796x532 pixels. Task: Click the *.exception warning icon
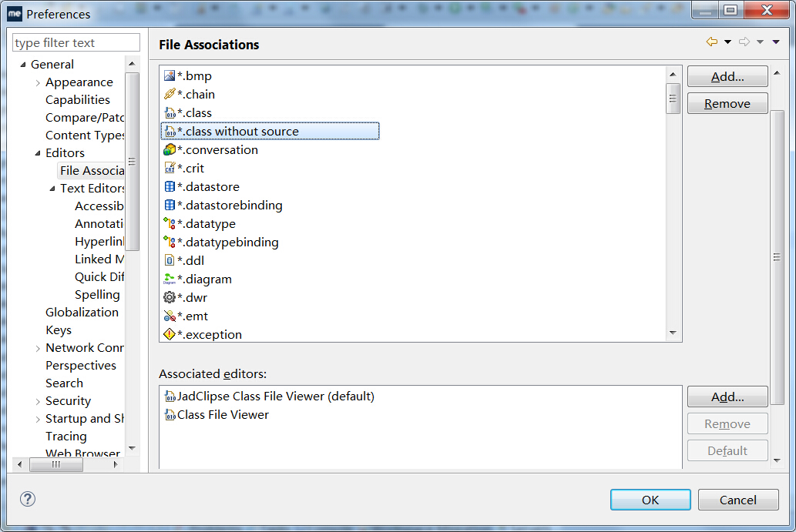pyautogui.click(x=170, y=335)
